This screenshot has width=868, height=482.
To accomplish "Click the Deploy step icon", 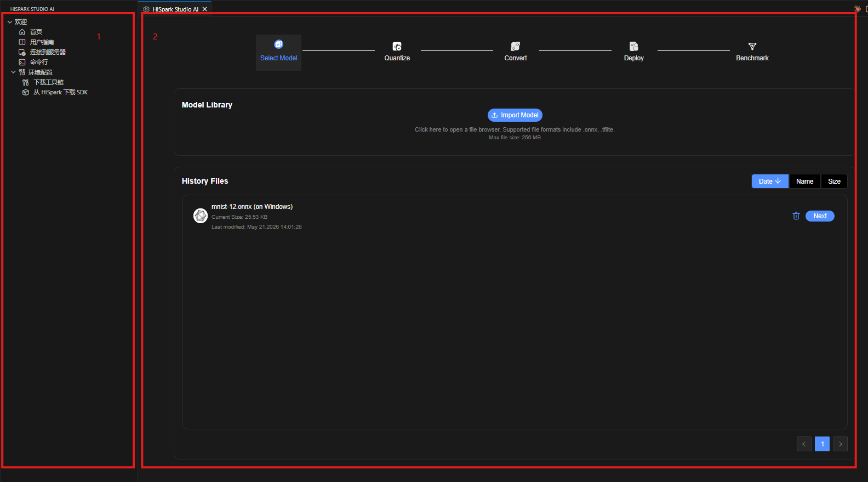I will [x=634, y=47].
